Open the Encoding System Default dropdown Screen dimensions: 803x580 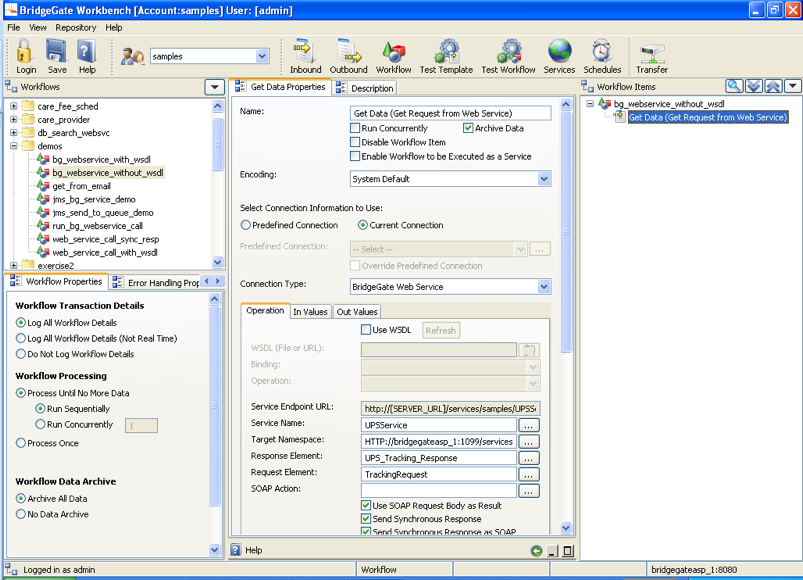(544, 179)
